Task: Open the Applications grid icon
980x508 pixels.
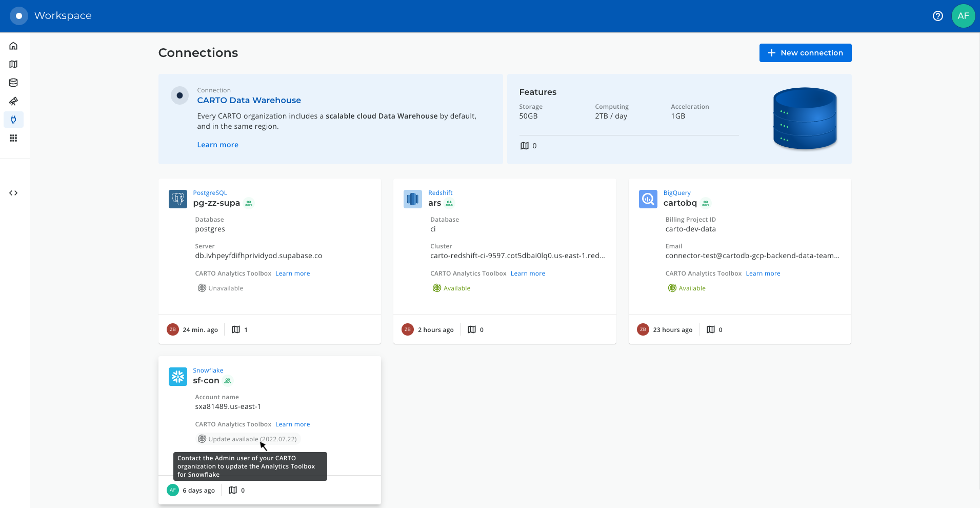Action: point(13,138)
